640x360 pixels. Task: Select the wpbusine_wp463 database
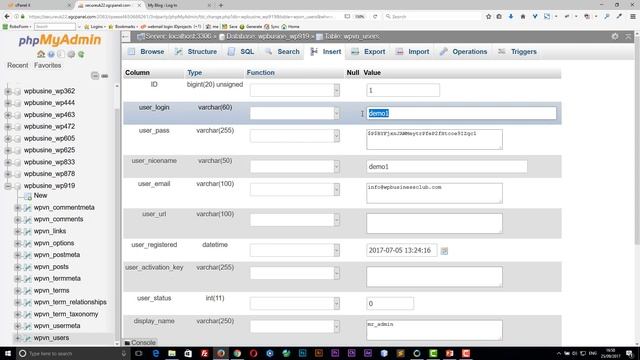point(49,115)
